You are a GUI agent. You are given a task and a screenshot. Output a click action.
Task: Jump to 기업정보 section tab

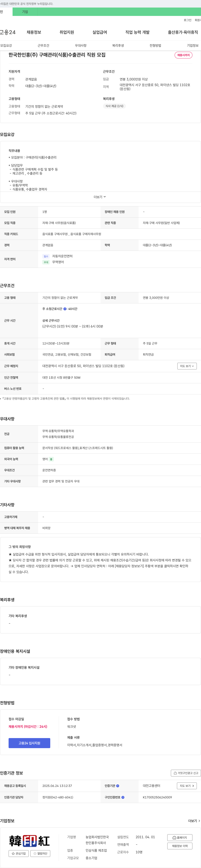coord(193,45)
